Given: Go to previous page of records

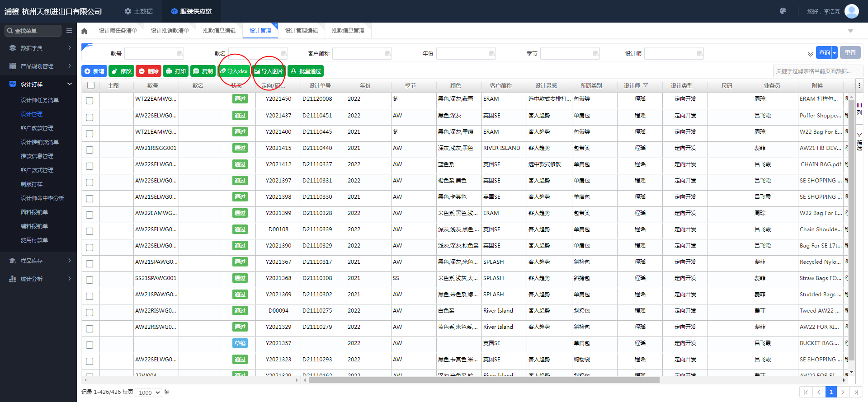Looking at the screenshot, I should 819,392.
